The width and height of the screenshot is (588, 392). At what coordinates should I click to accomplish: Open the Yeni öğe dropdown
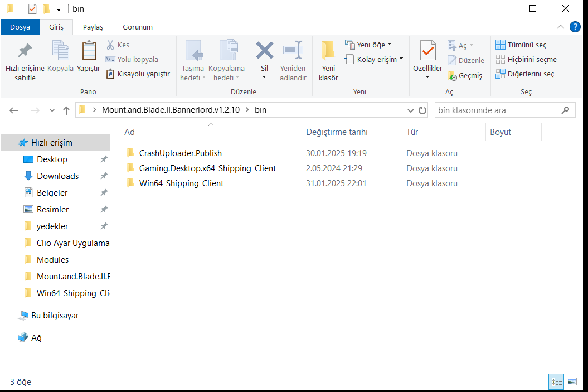click(368, 45)
